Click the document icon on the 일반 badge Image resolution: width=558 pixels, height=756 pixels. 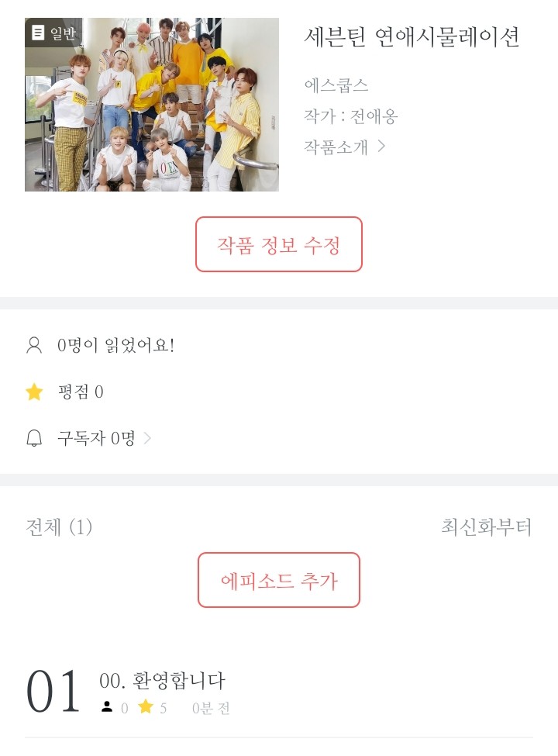point(38,33)
